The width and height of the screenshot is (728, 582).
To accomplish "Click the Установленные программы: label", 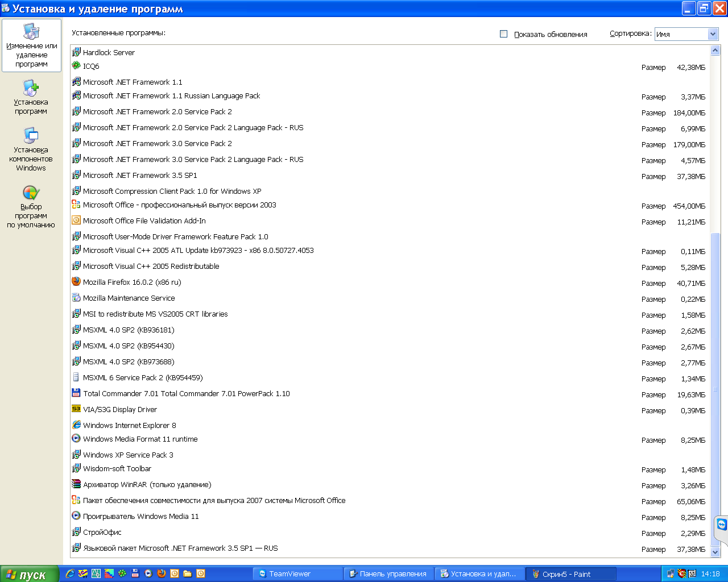I will click(x=118, y=33).
